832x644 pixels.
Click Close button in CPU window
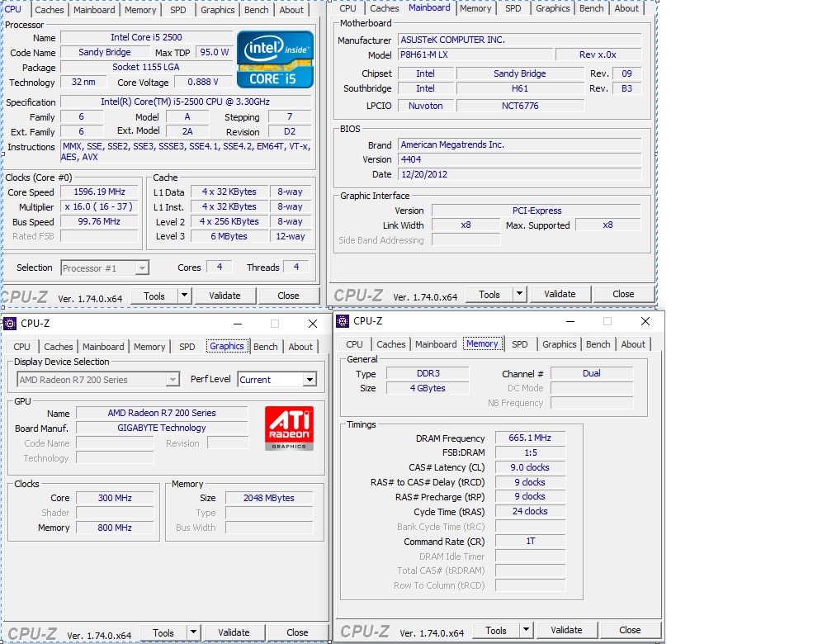click(288, 296)
